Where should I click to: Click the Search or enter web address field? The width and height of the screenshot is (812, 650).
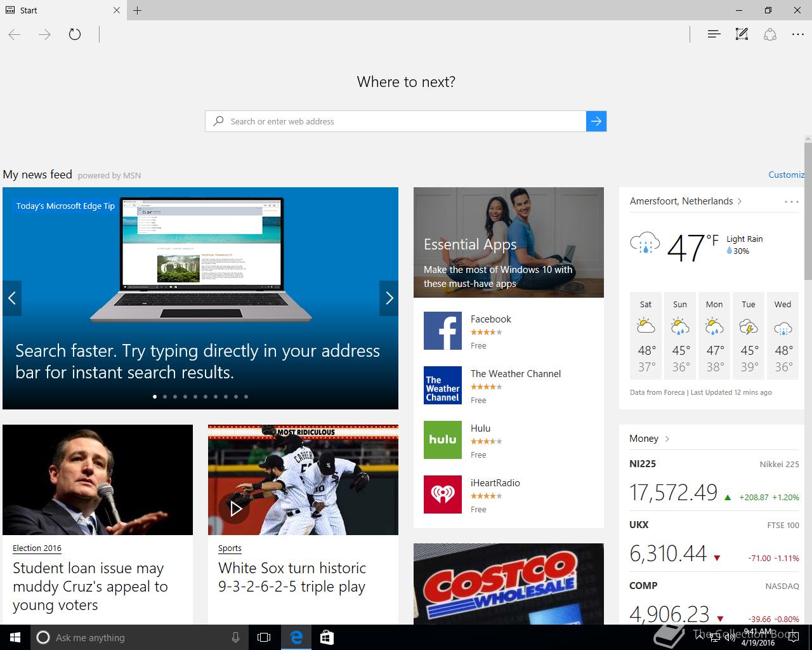pyautogui.click(x=396, y=121)
